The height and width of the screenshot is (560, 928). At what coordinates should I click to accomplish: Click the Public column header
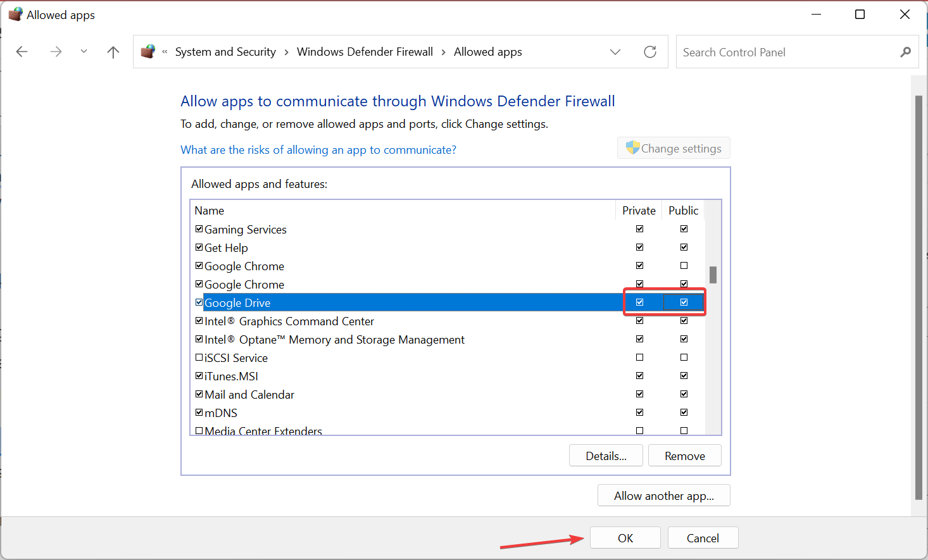[684, 210]
